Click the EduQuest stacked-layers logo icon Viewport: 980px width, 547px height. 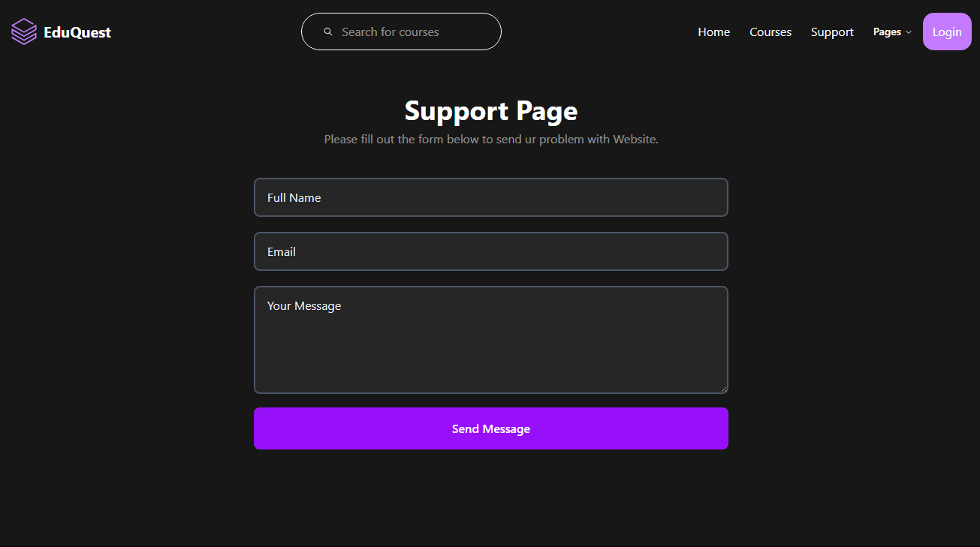[24, 32]
